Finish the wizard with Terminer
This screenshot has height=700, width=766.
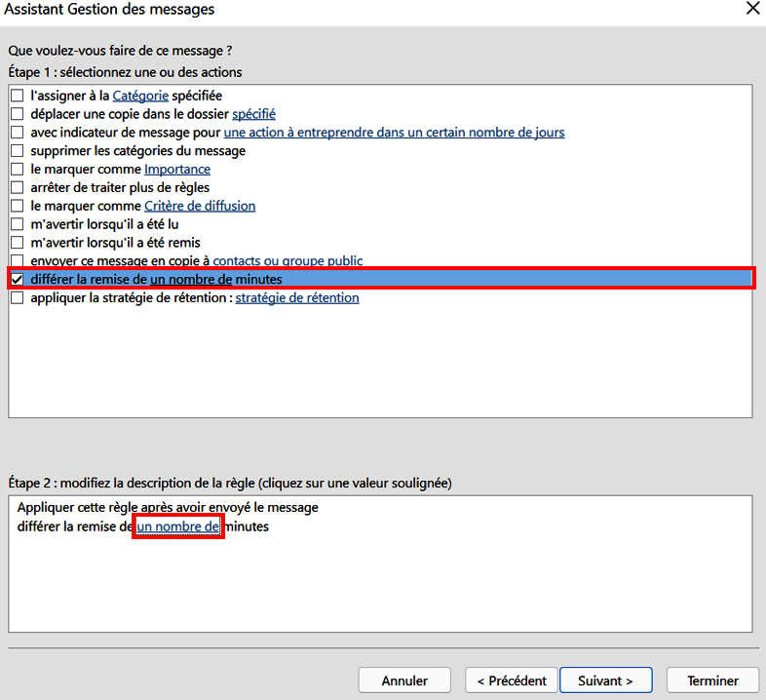coord(712,681)
